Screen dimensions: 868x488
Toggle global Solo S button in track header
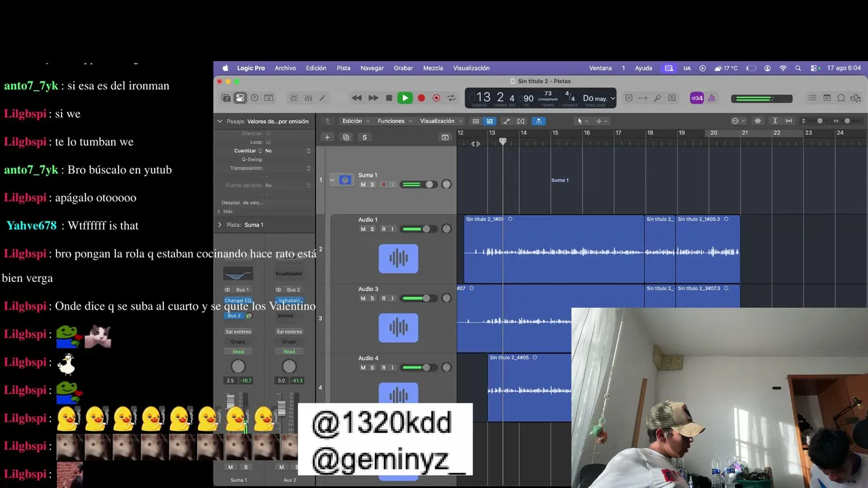point(364,138)
